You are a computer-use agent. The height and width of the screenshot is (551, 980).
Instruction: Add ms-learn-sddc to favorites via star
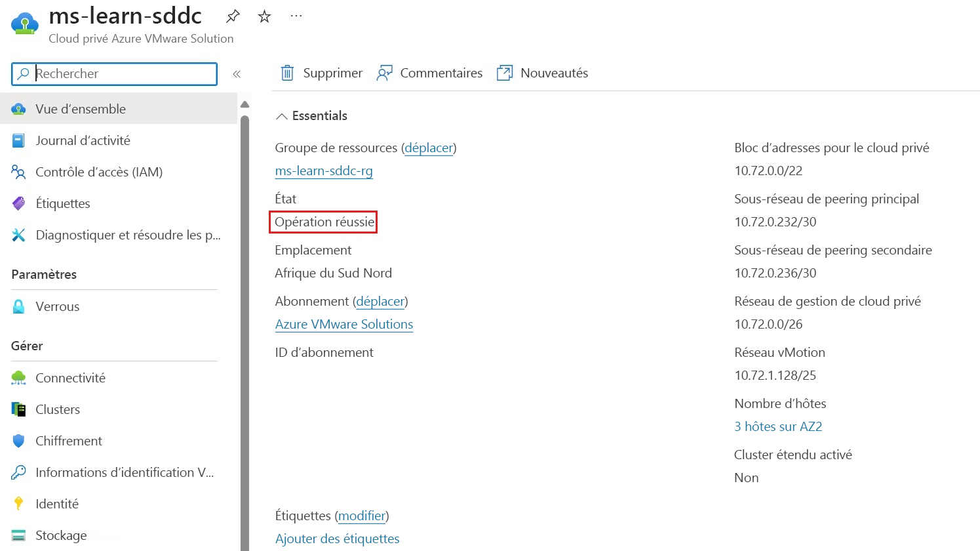point(264,16)
